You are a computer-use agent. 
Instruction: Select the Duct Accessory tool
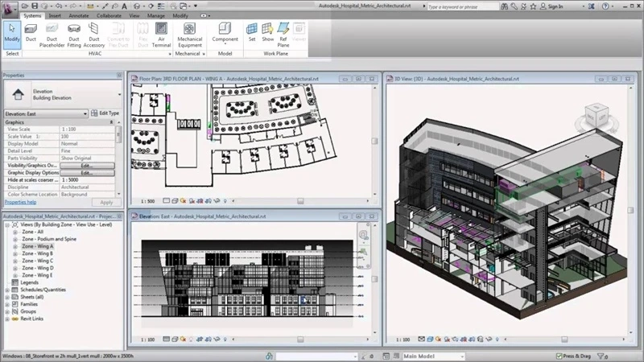(x=94, y=35)
